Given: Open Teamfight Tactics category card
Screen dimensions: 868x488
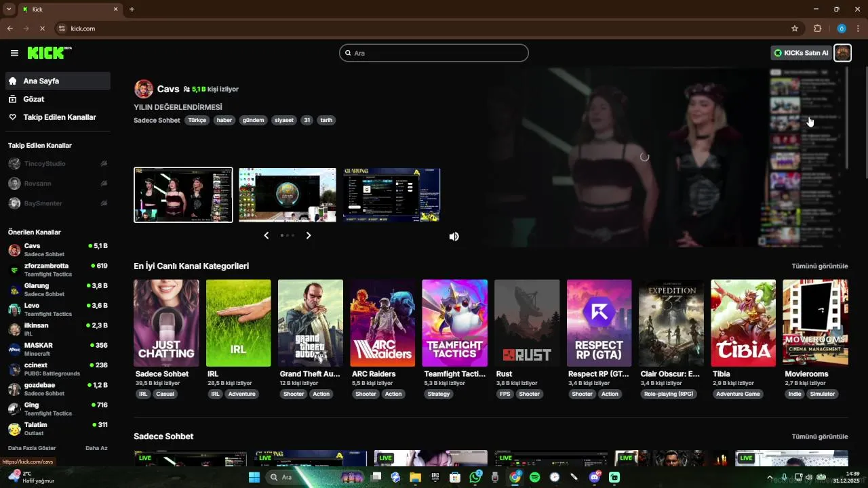Looking at the screenshot, I should (454, 323).
